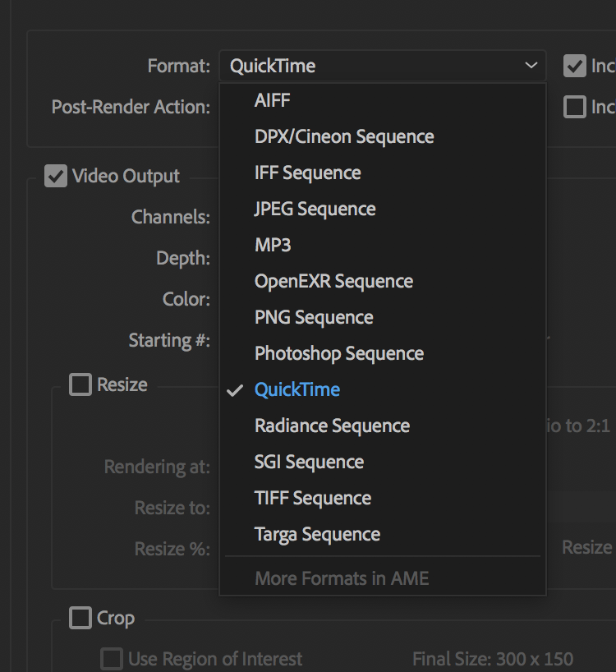The height and width of the screenshot is (672, 616).
Task: Select DPX/Cineon Sequence format
Action: point(383,136)
